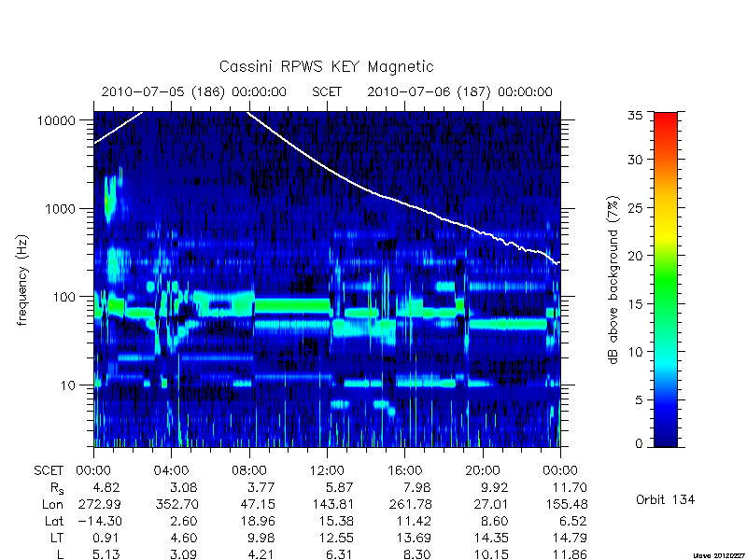The width and height of the screenshot is (747, 560).
Task: Click the color bar's dark blue bottom
Action: (x=666, y=441)
